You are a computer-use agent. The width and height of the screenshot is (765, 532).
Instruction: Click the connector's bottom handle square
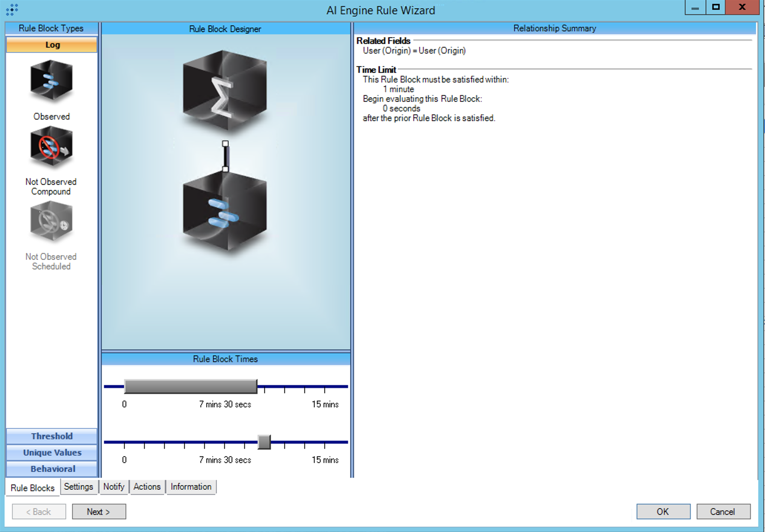pos(225,169)
